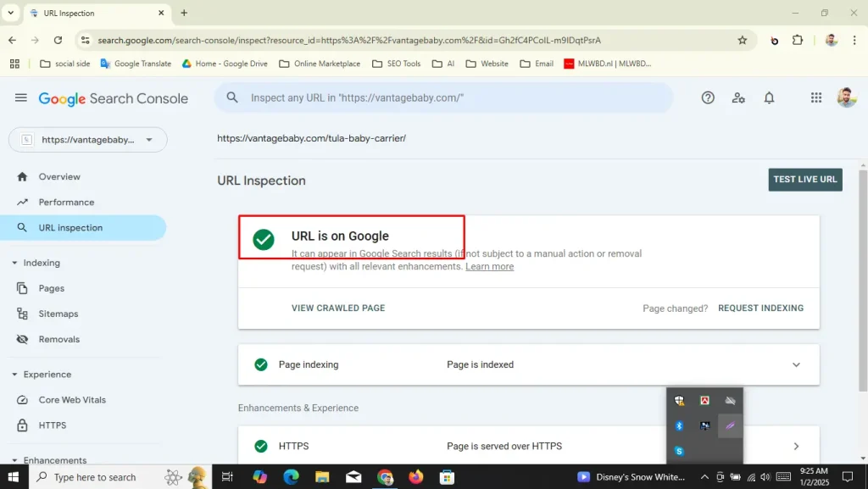This screenshot has width=868, height=489.
Task: Open the notifications bell
Action: [x=769, y=98]
